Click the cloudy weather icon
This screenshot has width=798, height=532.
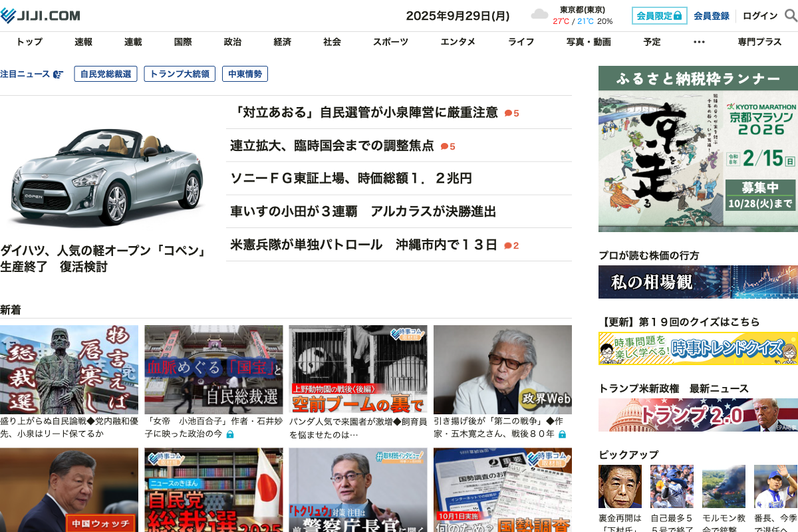[x=539, y=15]
